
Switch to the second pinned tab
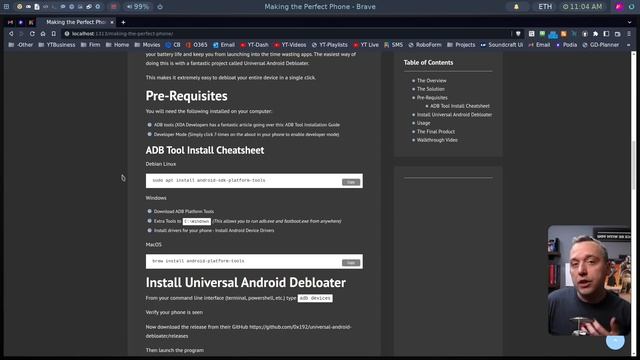(21, 22)
